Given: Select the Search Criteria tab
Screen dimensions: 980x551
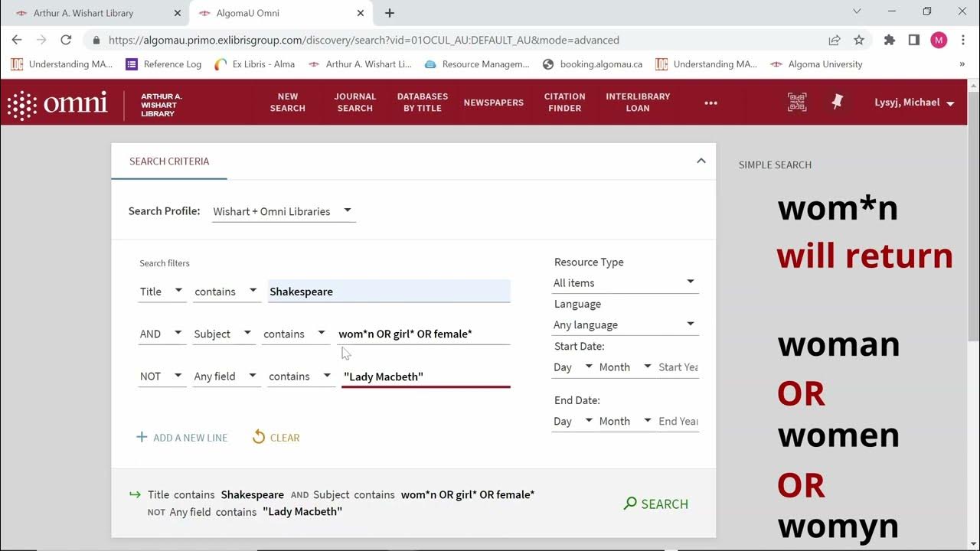Looking at the screenshot, I should (169, 161).
